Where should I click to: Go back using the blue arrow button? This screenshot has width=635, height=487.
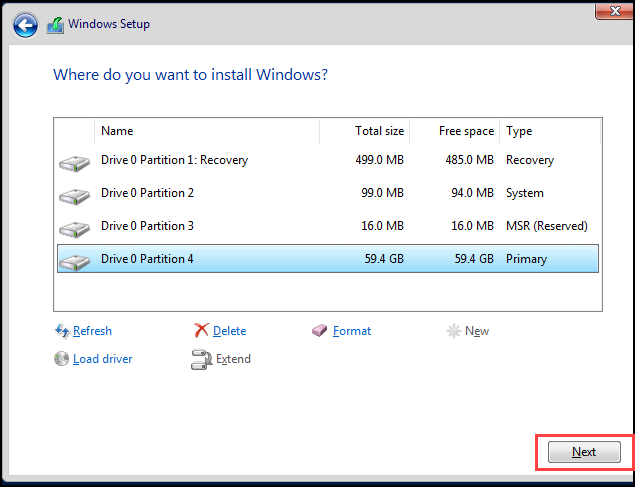[x=26, y=26]
